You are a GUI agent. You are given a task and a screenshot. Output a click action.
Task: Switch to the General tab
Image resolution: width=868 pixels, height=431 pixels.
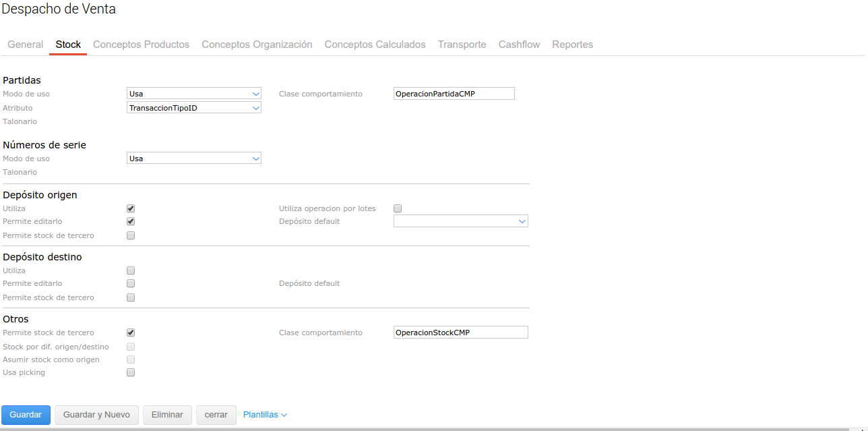[26, 45]
